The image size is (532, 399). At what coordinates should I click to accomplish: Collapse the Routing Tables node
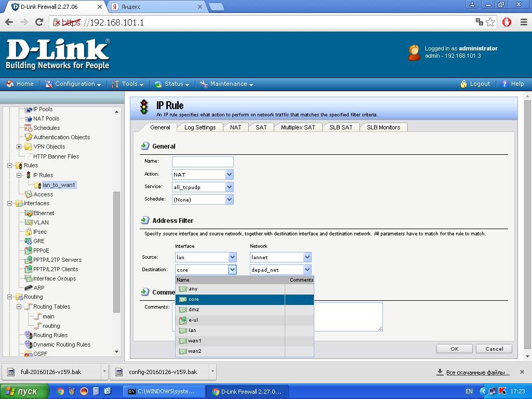(x=19, y=307)
